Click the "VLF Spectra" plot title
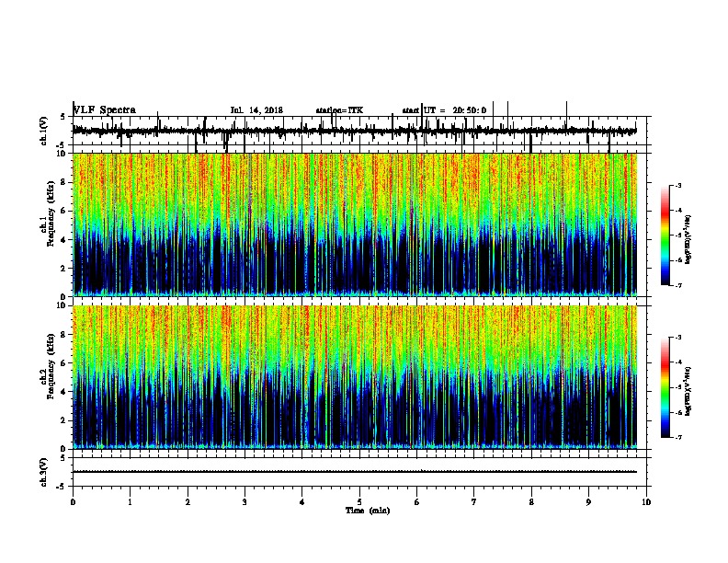The width and height of the screenshot is (728, 563). click(x=105, y=110)
